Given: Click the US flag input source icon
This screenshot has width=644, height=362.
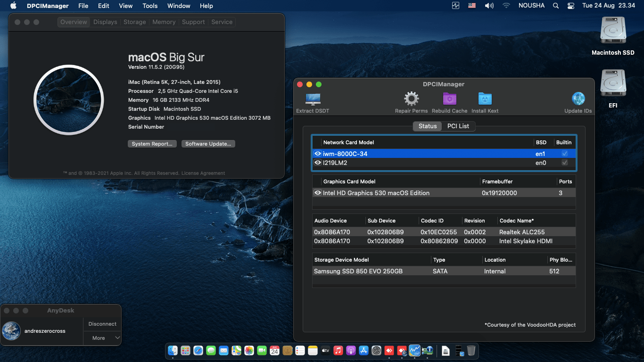Looking at the screenshot, I should (472, 6).
